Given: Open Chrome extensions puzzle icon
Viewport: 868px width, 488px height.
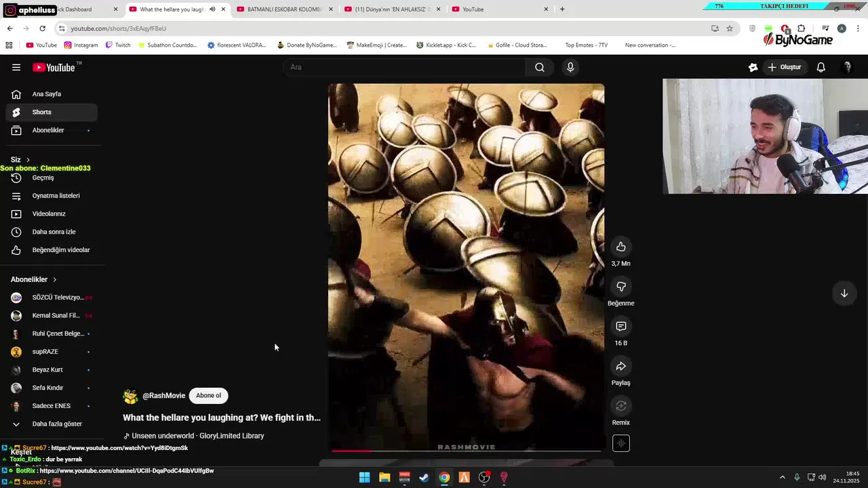Looking at the screenshot, I should tap(801, 28).
